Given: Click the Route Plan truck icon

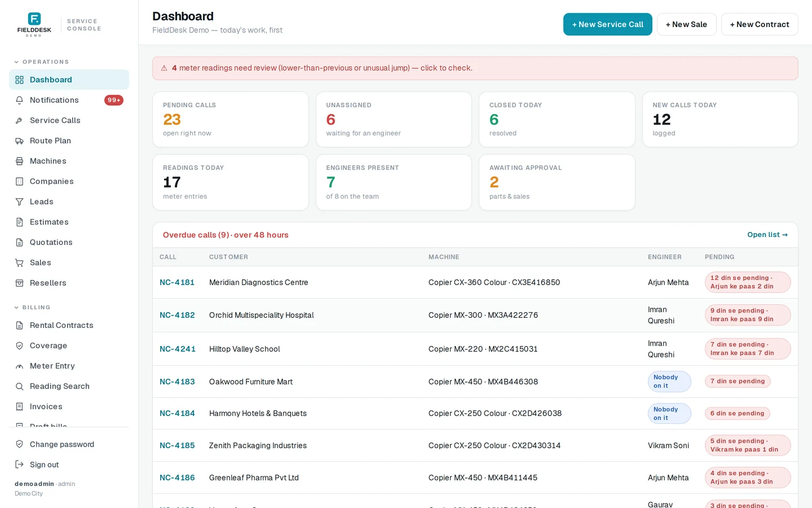Looking at the screenshot, I should pyautogui.click(x=19, y=141).
